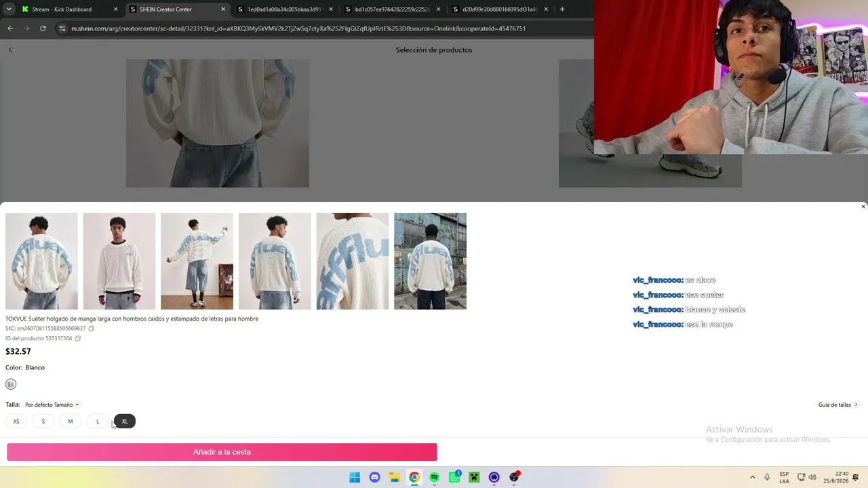Image resolution: width=868 pixels, height=488 pixels.
Task: Click the ID del producto 535317104 text
Action: 39,338
